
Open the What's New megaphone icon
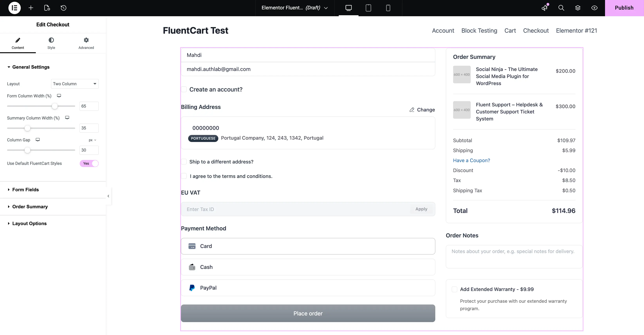coord(545,8)
